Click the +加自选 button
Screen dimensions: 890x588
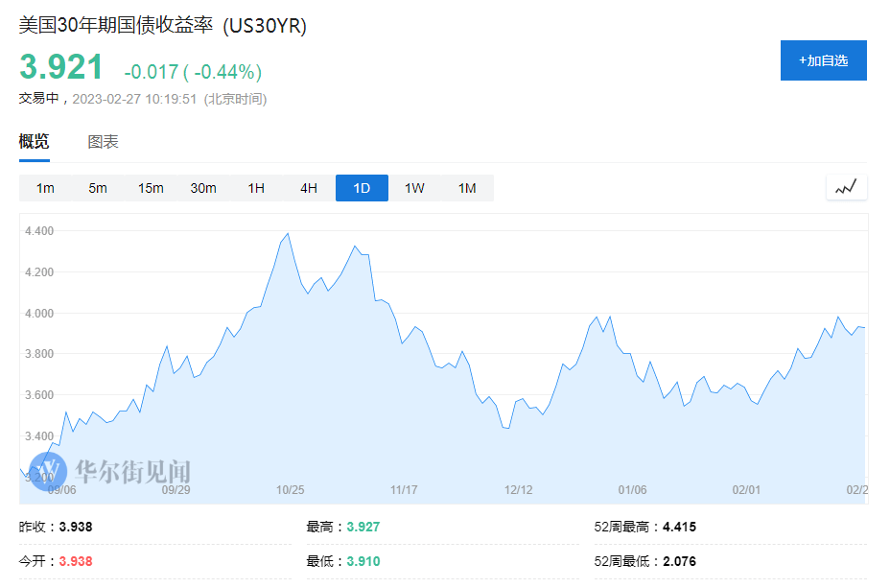(x=823, y=59)
